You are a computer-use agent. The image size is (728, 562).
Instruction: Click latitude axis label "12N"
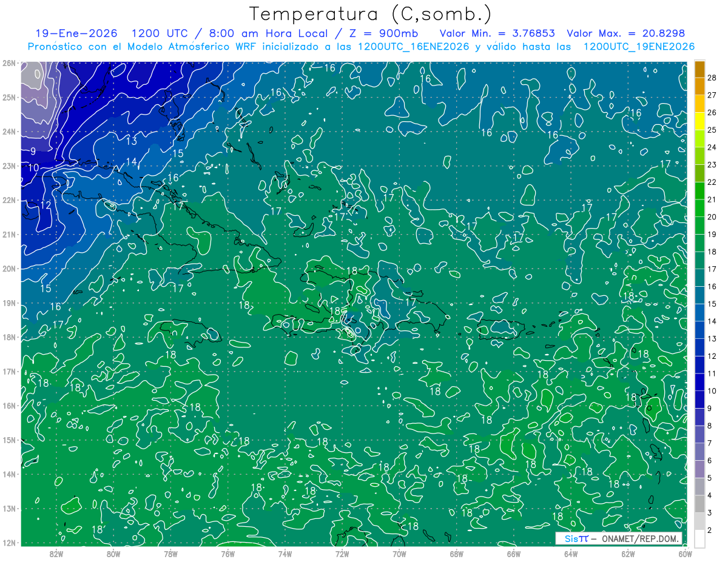[8, 543]
